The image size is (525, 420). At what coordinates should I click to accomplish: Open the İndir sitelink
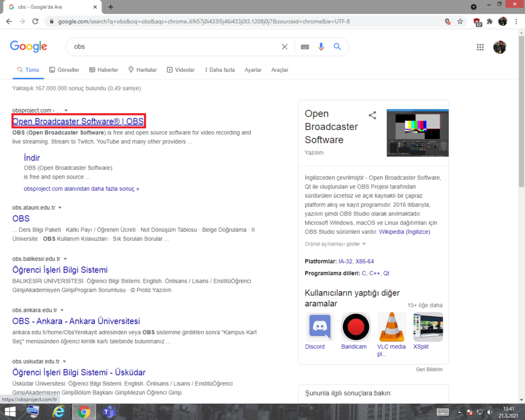(x=32, y=157)
